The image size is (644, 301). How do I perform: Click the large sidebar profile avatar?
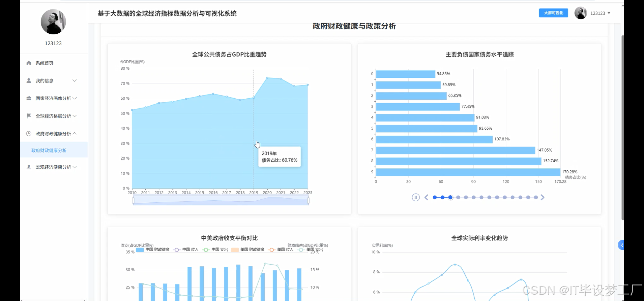coord(53,22)
